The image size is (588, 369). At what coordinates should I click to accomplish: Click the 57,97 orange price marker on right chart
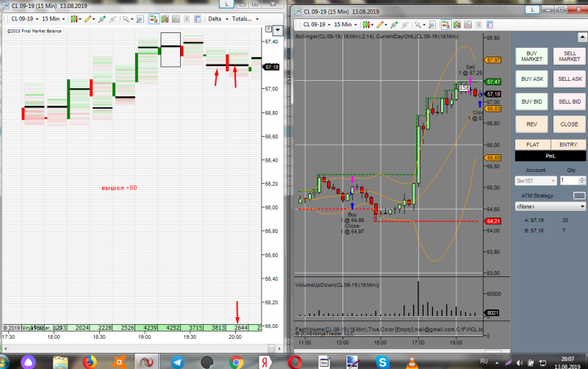pyautogui.click(x=492, y=60)
